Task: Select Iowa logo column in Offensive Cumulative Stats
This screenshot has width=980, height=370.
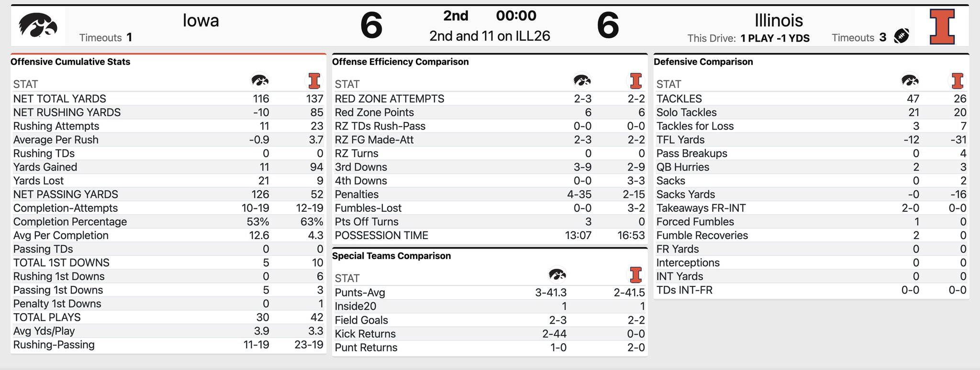Action: pyautogui.click(x=260, y=81)
